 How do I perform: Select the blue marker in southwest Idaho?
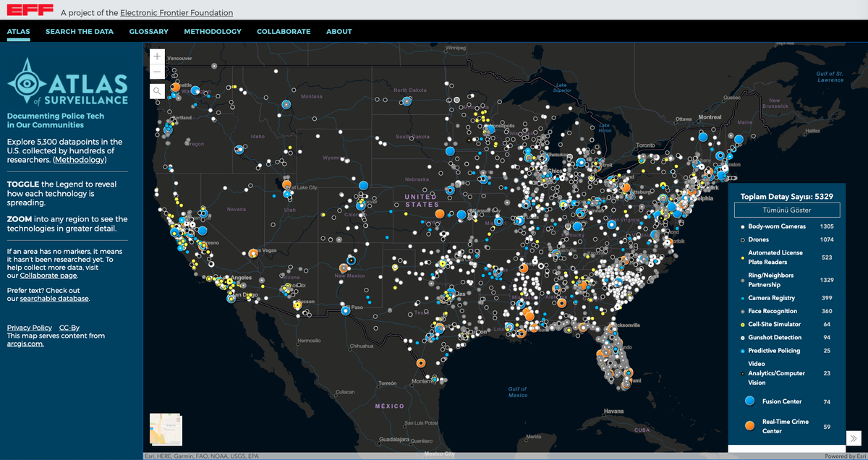[x=239, y=150]
